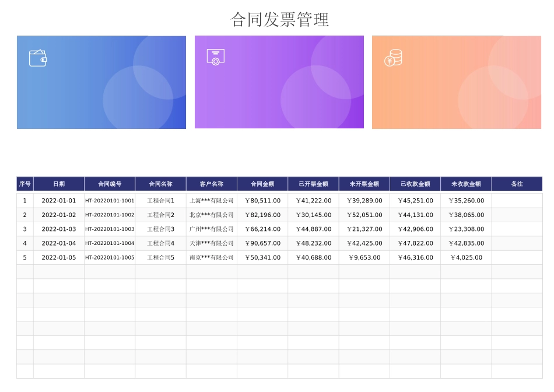Screen dimensions: 554x392
Task: Click the ¥ coins icon on the orange card
Action: (x=392, y=58)
